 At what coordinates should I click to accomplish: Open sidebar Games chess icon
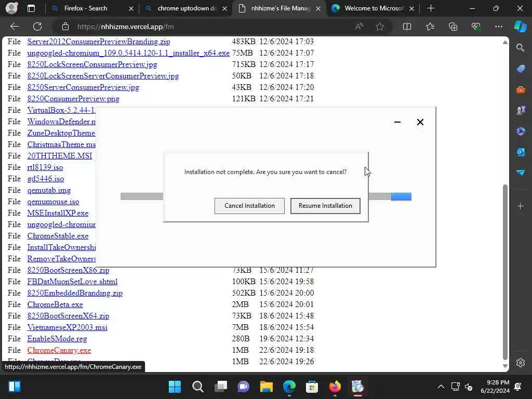[x=521, y=110]
